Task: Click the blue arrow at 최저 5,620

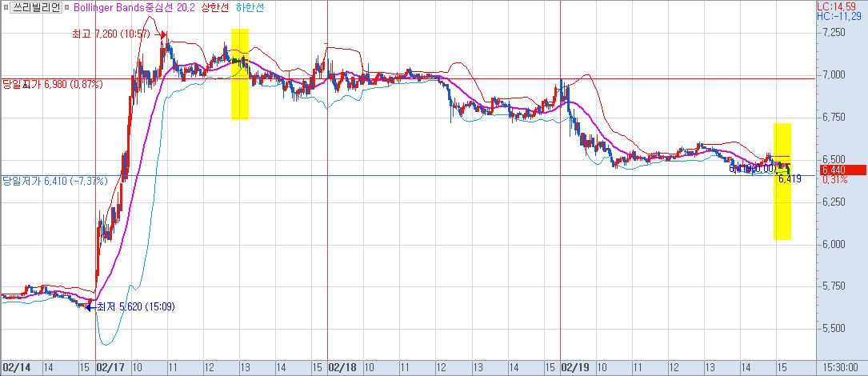Action: click(x=89, y=306)
